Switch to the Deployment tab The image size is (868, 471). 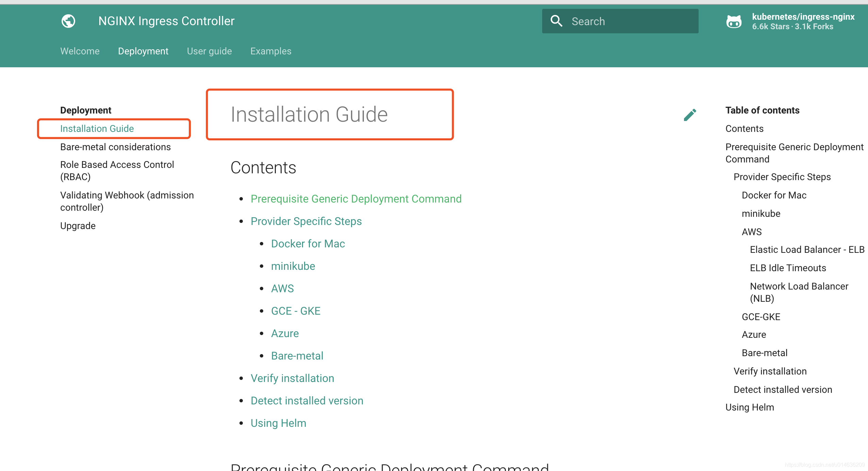coord(143,51)
